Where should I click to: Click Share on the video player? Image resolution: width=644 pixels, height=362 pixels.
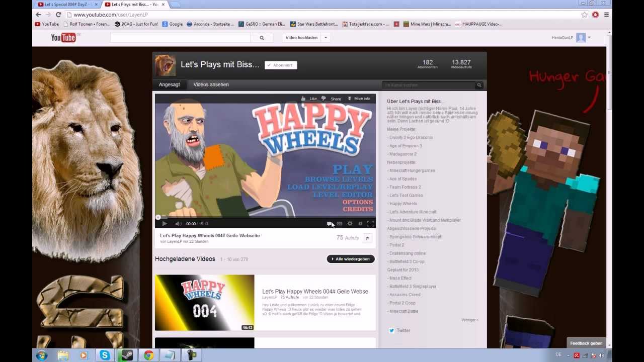click(x=336, y=99)
